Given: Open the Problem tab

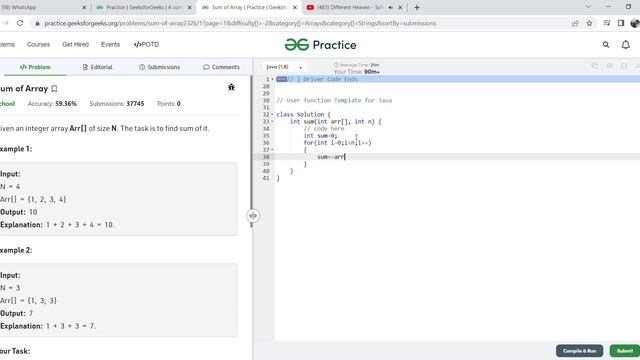Looking at the screenshot, I should coord(35,67).
